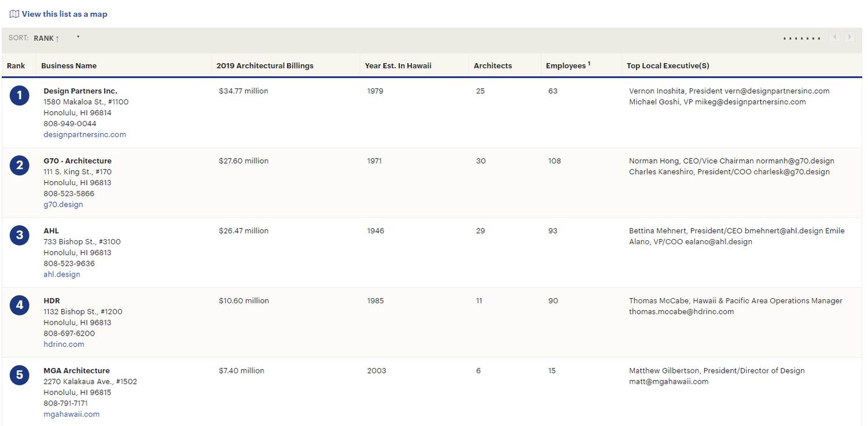Open the hdrinc.com website link

tap(64, 344)
